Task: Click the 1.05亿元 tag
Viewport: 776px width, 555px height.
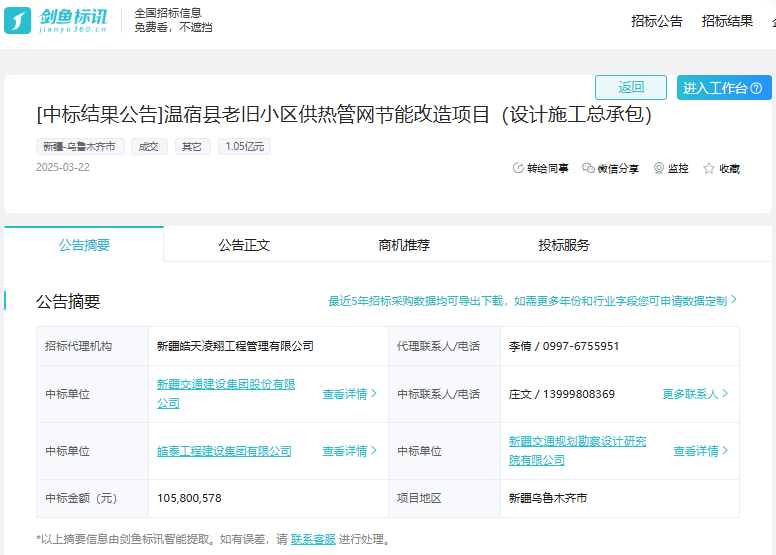Action: [x=244, y=147]
